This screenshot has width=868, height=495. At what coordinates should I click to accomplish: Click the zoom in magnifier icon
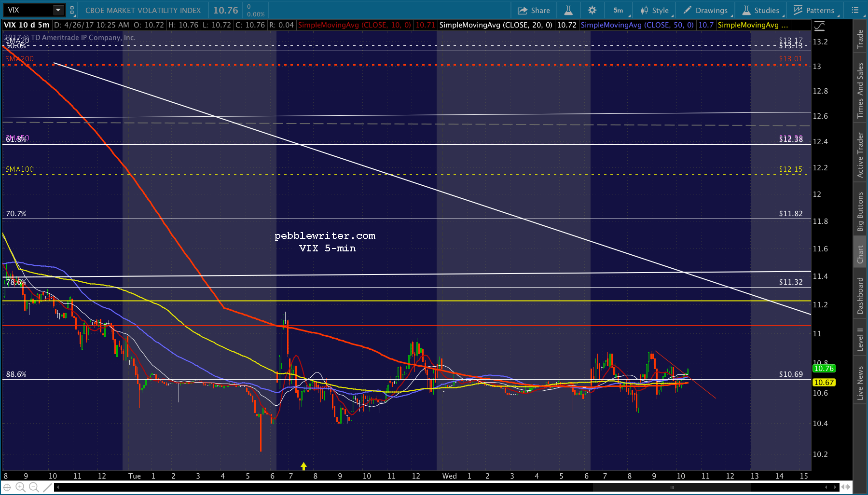coord(20,487)
